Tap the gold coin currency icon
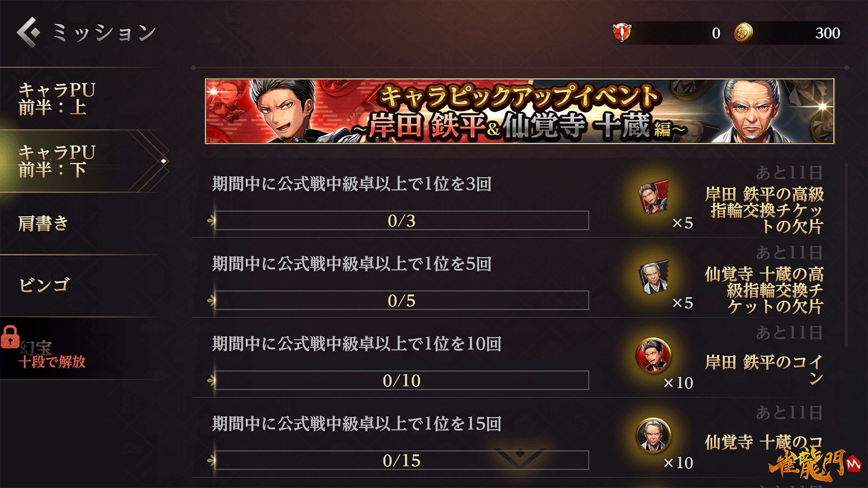The image size is (868, 488). point(743,33)
